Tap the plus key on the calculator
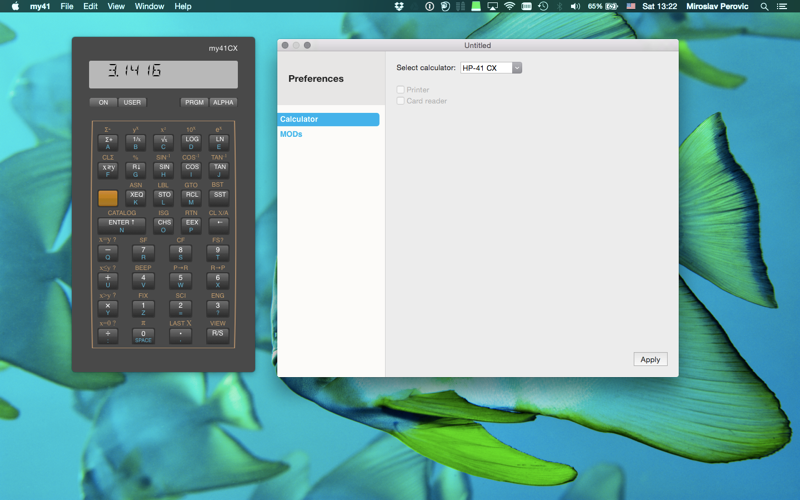 coord(108,281)
